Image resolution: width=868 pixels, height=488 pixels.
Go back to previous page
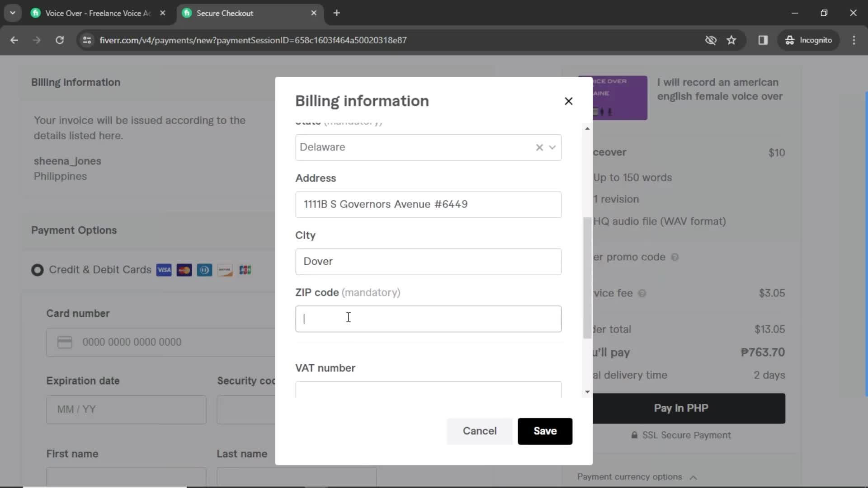click(14, 40)
